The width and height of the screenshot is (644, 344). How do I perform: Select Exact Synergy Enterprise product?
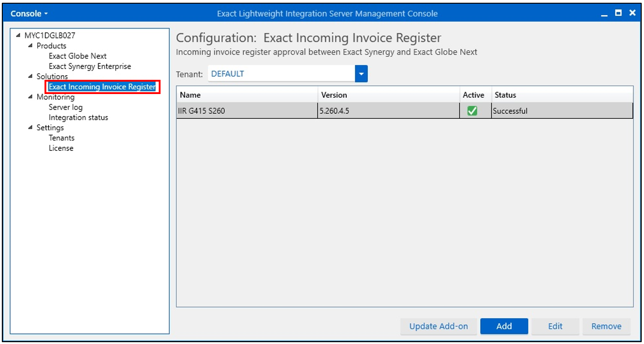pos(90,66)
